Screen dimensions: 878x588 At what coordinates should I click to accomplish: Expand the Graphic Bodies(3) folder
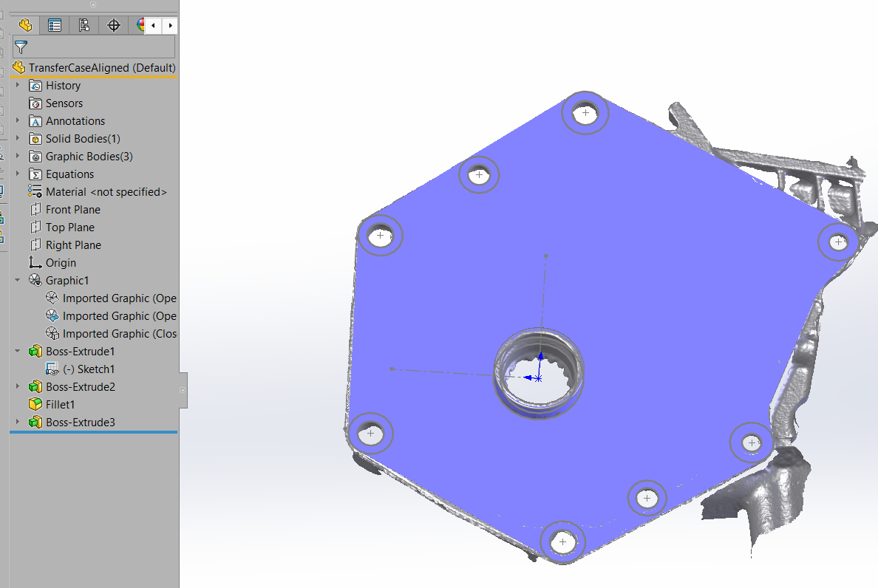[18, 157]
